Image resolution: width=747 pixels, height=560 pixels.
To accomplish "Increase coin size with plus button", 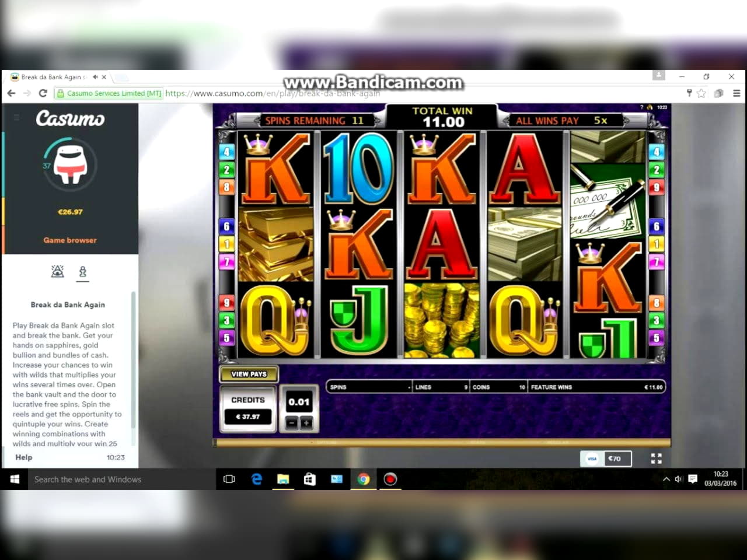I will click(x=306, y=423).
